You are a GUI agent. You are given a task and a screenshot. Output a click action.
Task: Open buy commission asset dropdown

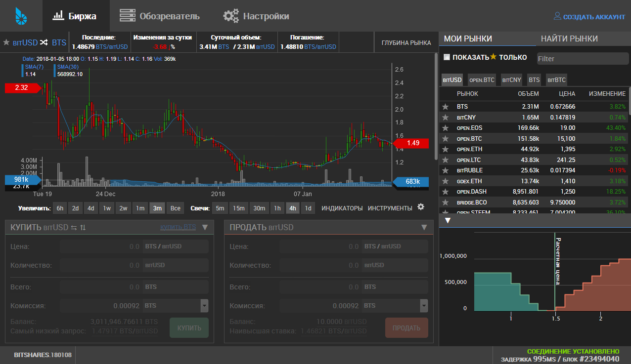(x=204, y=306)
